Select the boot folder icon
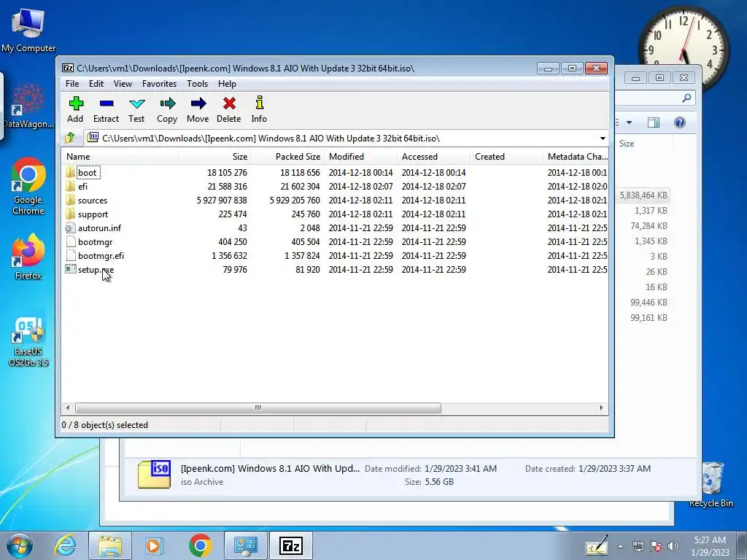The height and width of the screenshot is (560, 747). [71, 172]
